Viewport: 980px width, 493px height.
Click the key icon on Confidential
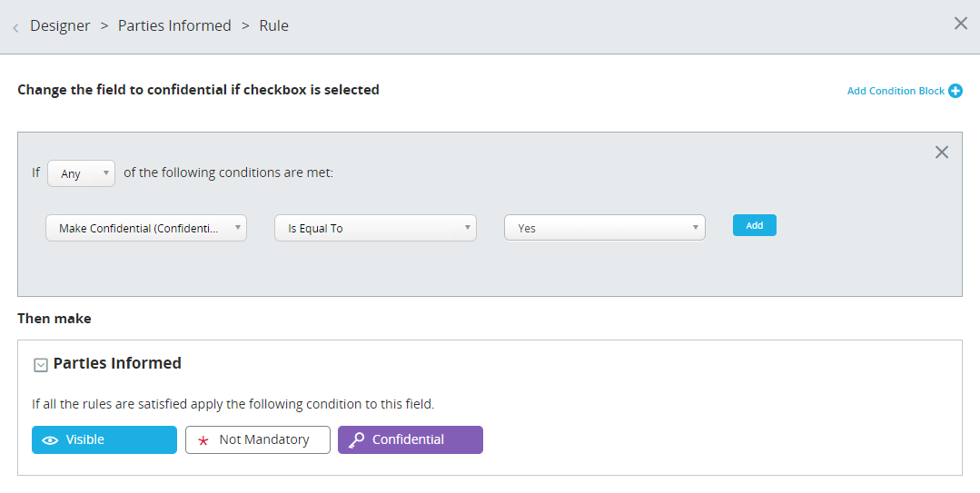(x=356, y=440)
